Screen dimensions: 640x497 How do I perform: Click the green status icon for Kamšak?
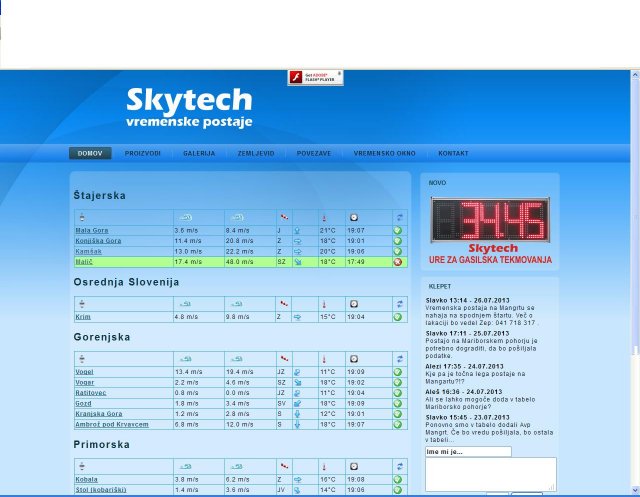pos(398,251)
